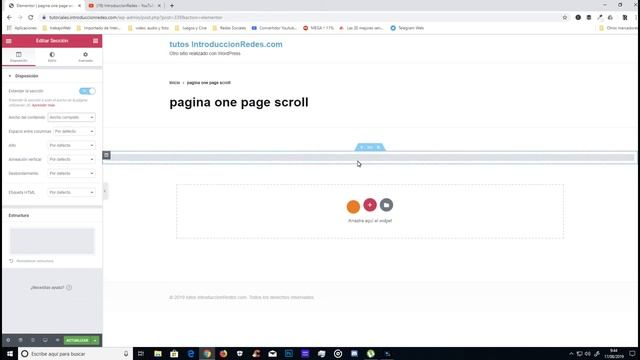Open the Elementor widgets grid

96,41
